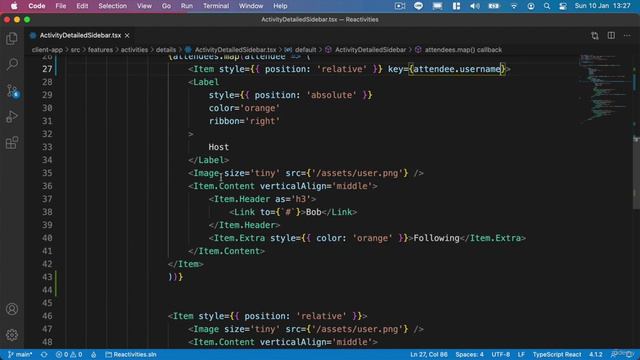Click line number 35 in gutter
Viewport: 640px width, 360px height.
[47, 173]
